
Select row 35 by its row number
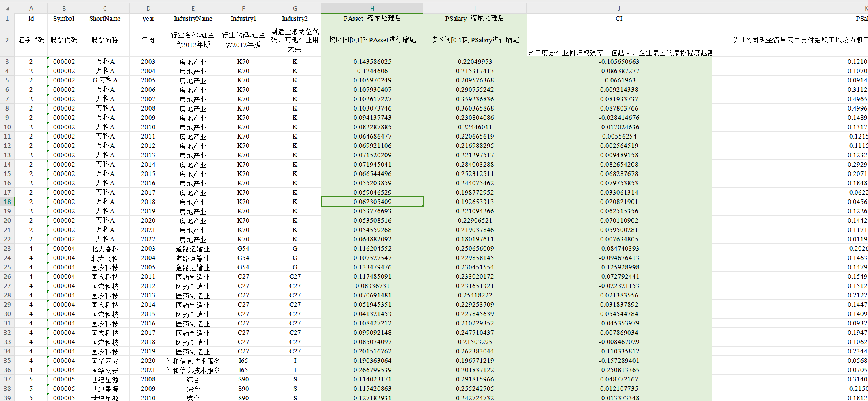tap(7, 360)
